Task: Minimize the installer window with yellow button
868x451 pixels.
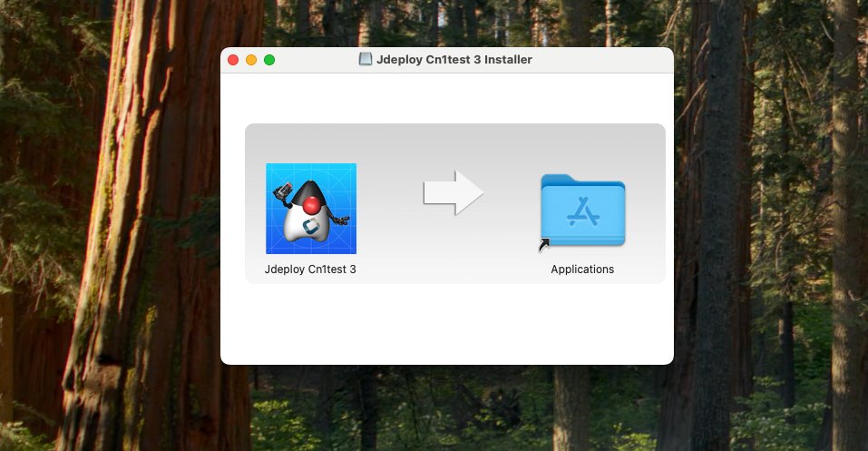Action: 251,60
